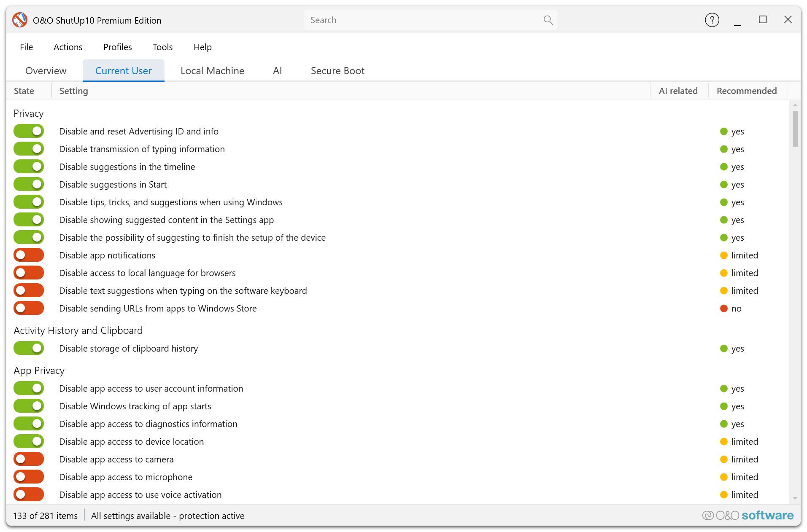Collapse the Activity History and Clipboard group
This screenshot has width=807, height=532.
coord(78,330)
